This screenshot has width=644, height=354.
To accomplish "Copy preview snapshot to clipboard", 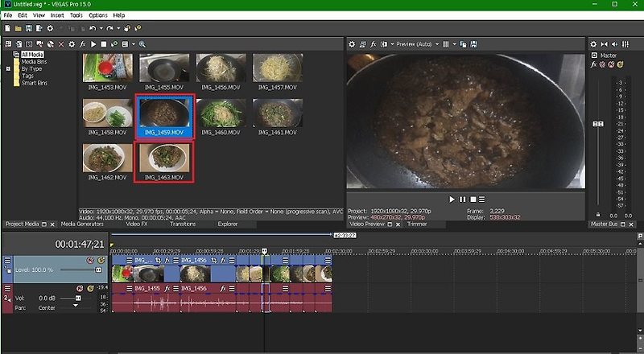I will pyautogui.click(x=464, y=44).
